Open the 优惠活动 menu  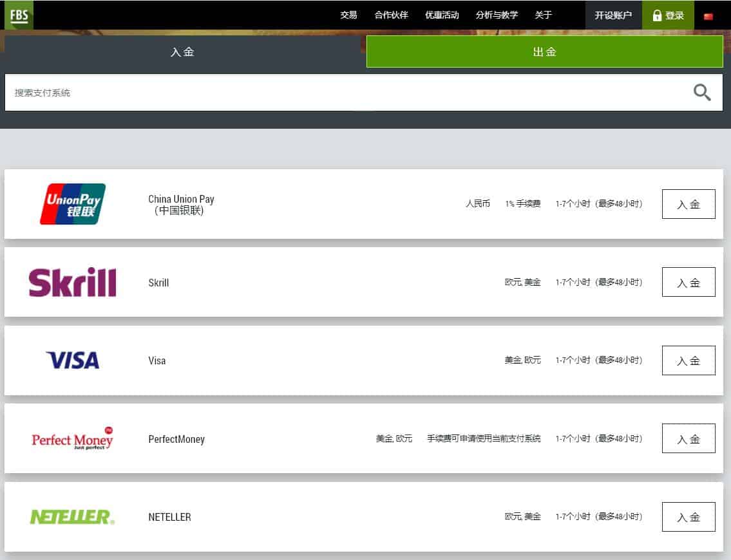click(x=442, y=15)
